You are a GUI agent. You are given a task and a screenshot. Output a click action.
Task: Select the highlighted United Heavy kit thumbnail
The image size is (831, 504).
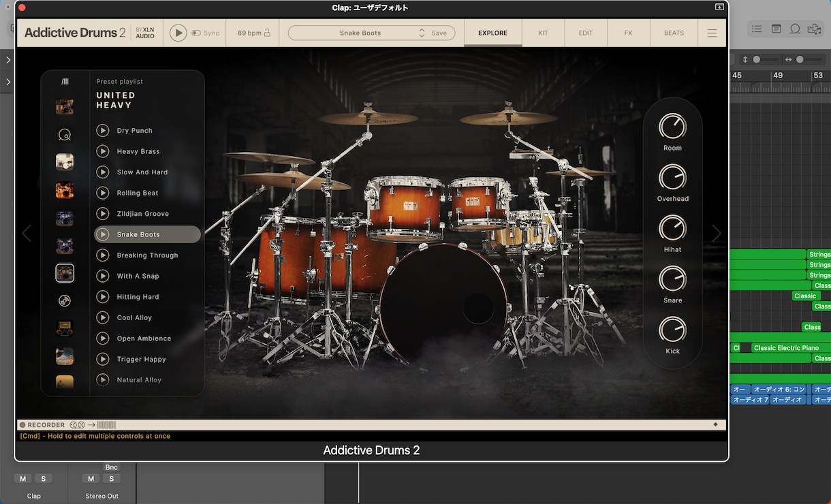tap(65, 273)
